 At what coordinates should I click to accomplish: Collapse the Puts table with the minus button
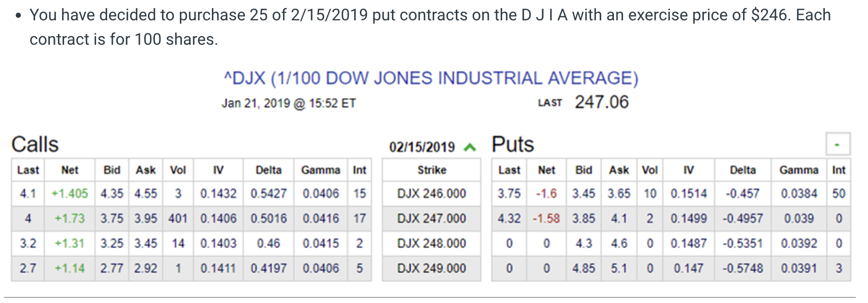tap(837, 145)
